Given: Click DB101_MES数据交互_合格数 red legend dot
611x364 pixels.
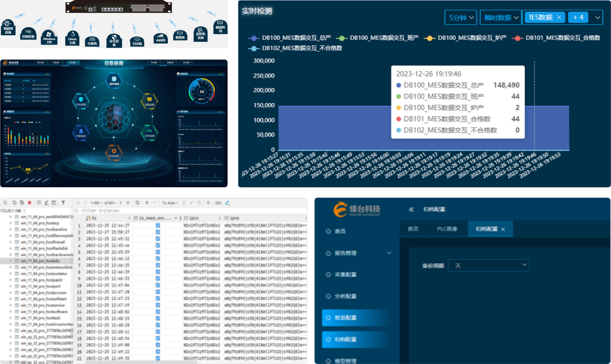Looking at the screenshot, I should (x=517, y=38).
